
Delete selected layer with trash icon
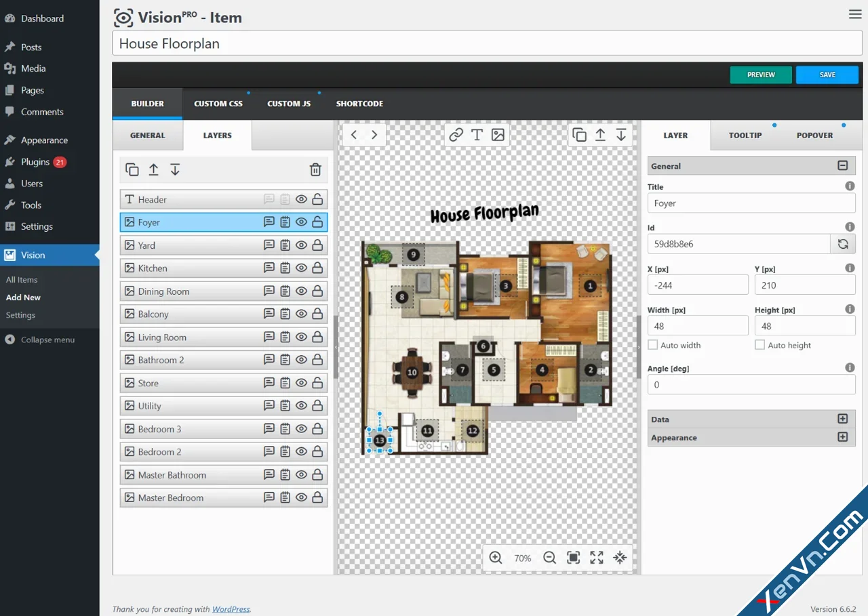click(x=315, y=170)
